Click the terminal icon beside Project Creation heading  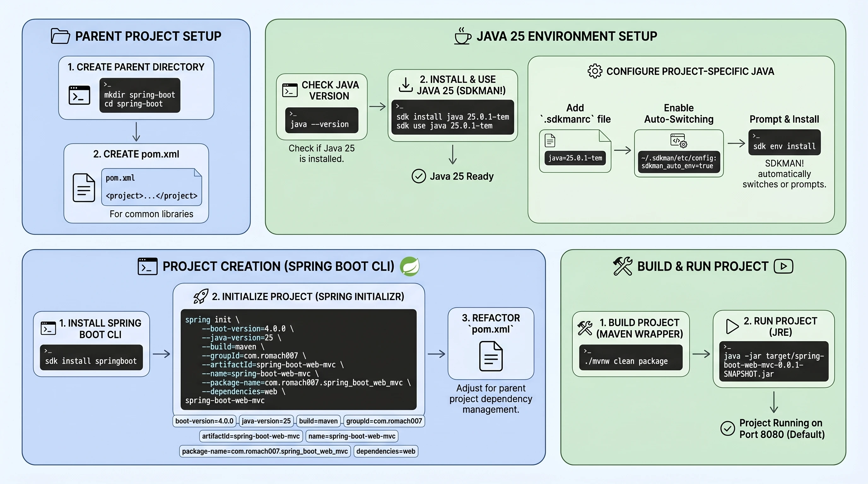coord(148,266)
